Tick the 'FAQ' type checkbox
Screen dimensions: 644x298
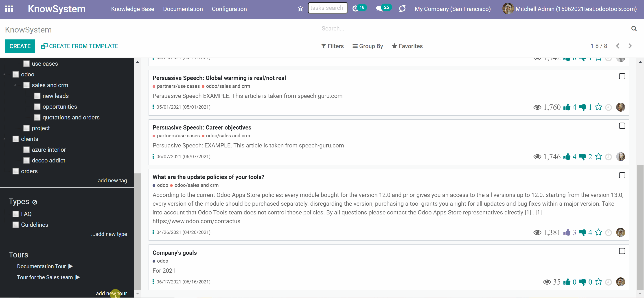click(x=15, y=214)
